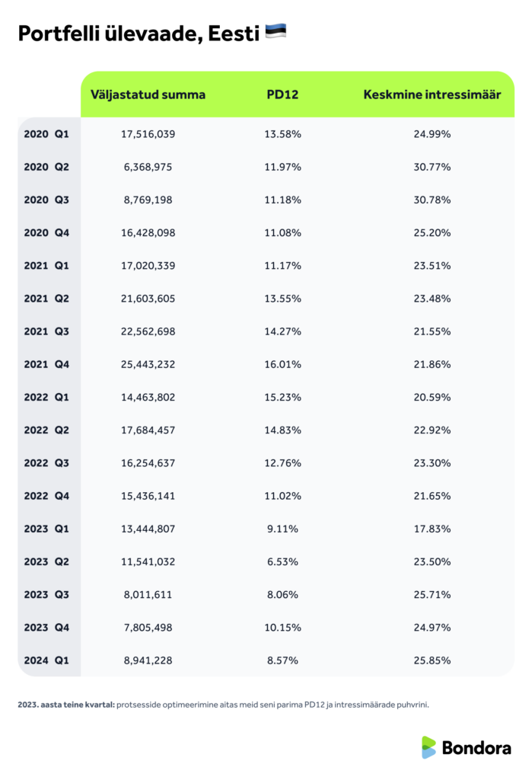
Task: Click the Bondora brand name text
Action: tap(476, 748)
